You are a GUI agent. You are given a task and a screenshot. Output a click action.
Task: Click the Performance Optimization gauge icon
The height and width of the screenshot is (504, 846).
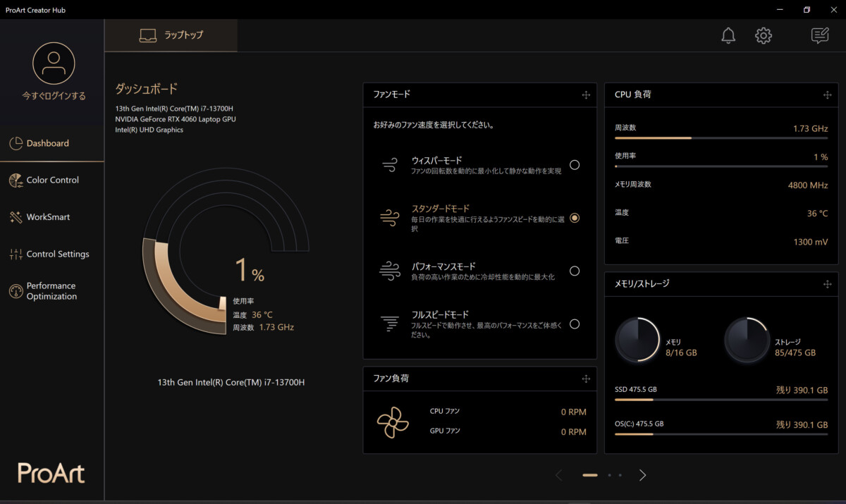click(x=16, y=291)
